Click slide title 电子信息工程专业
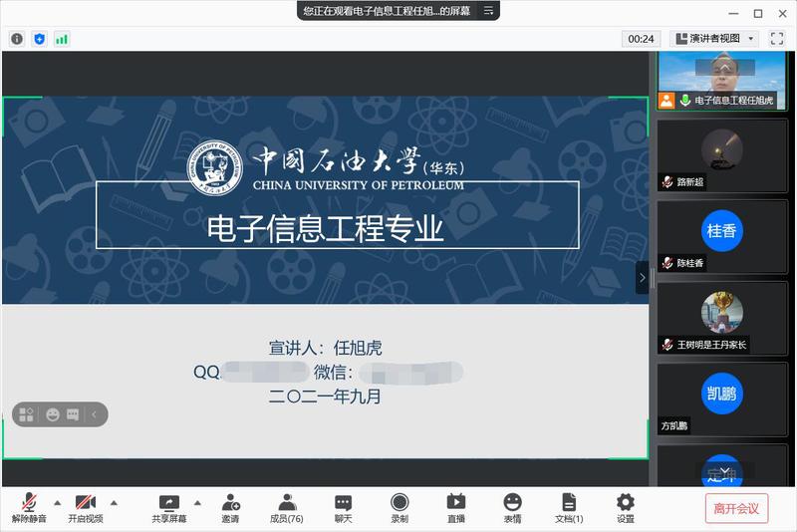 326,228
